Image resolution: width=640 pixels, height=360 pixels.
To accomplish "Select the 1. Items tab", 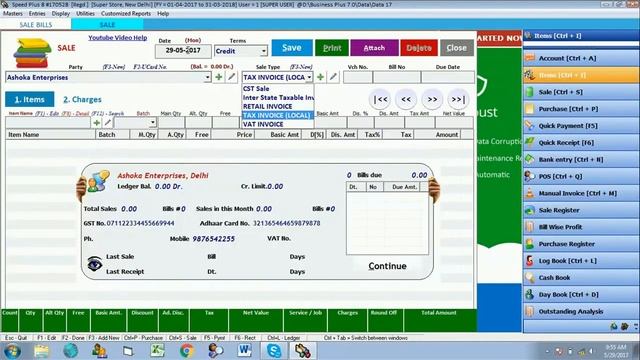I will tap(29, 99).
